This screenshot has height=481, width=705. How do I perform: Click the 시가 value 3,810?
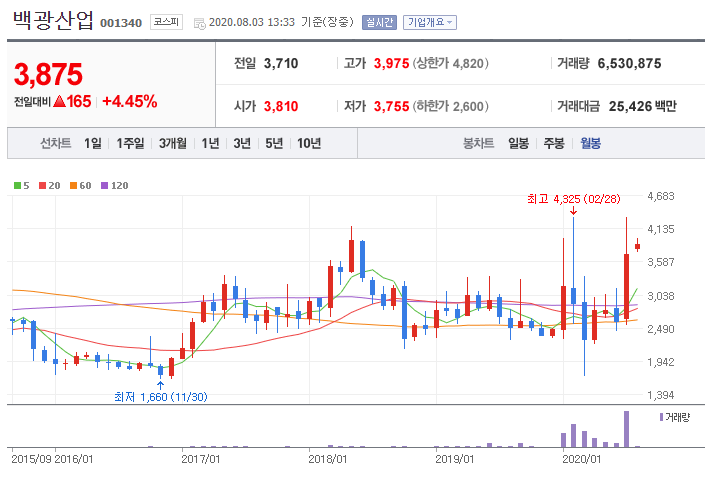click(x=281, y=107)
